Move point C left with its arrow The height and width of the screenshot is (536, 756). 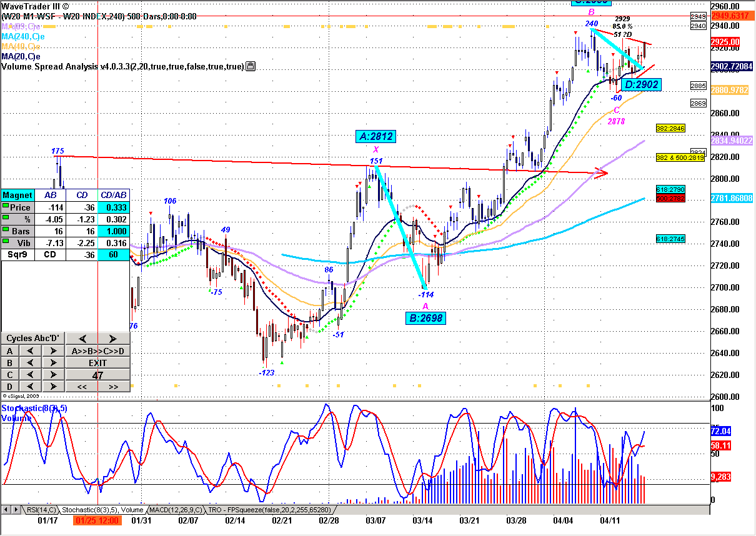click(x=29, y=375)
